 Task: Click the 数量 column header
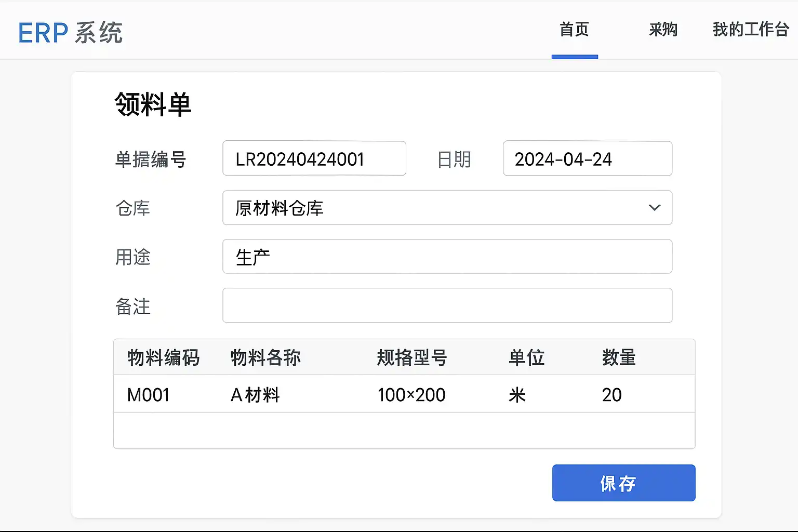pyautogui.click(x=619, y=357)
